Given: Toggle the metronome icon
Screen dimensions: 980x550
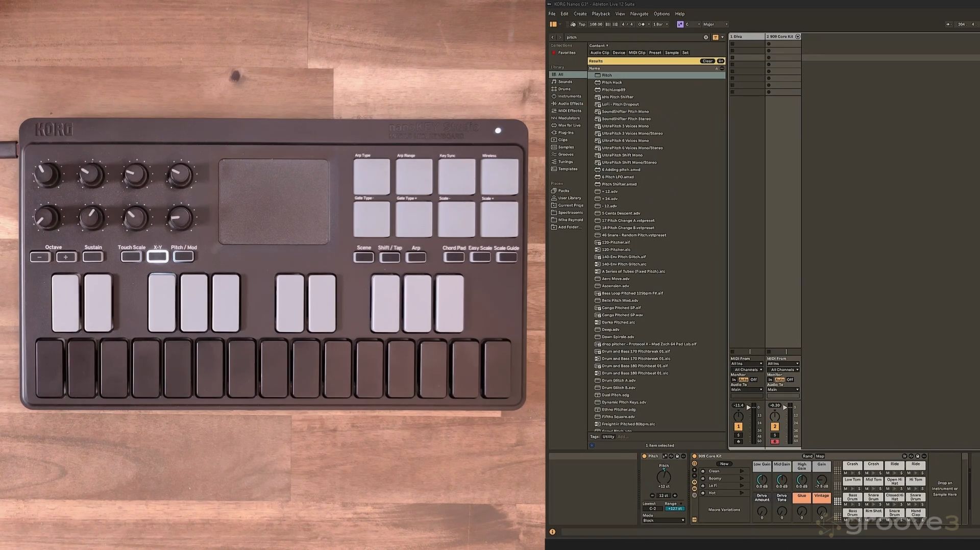Looking at the screenshot, I should click(x=641, y=24).
